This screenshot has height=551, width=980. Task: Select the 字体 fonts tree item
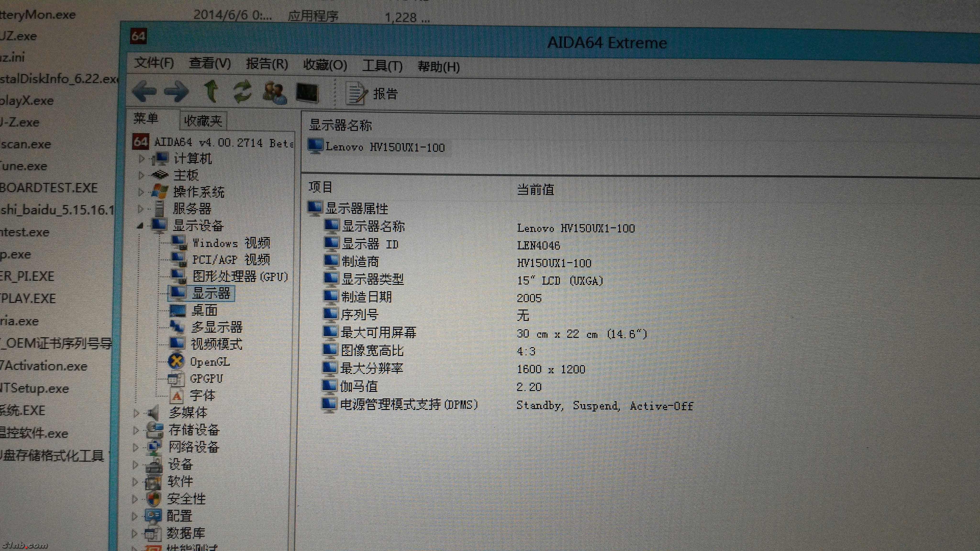point(202,396)
